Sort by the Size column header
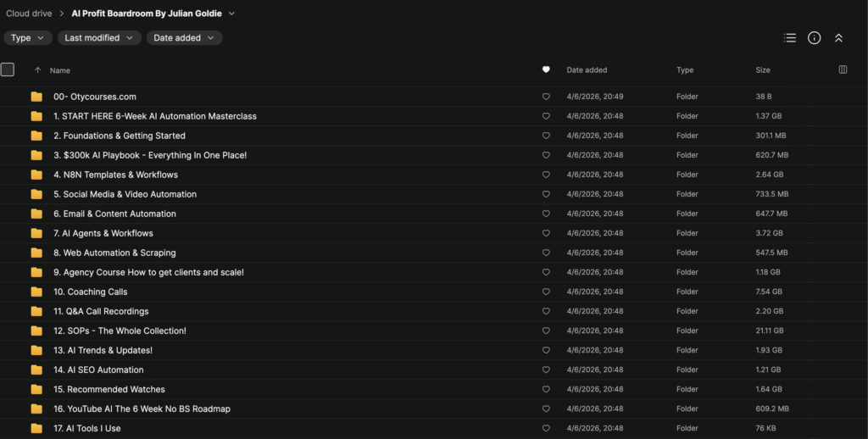This screenshot has height=439, width=868. (x=764, y=70)
